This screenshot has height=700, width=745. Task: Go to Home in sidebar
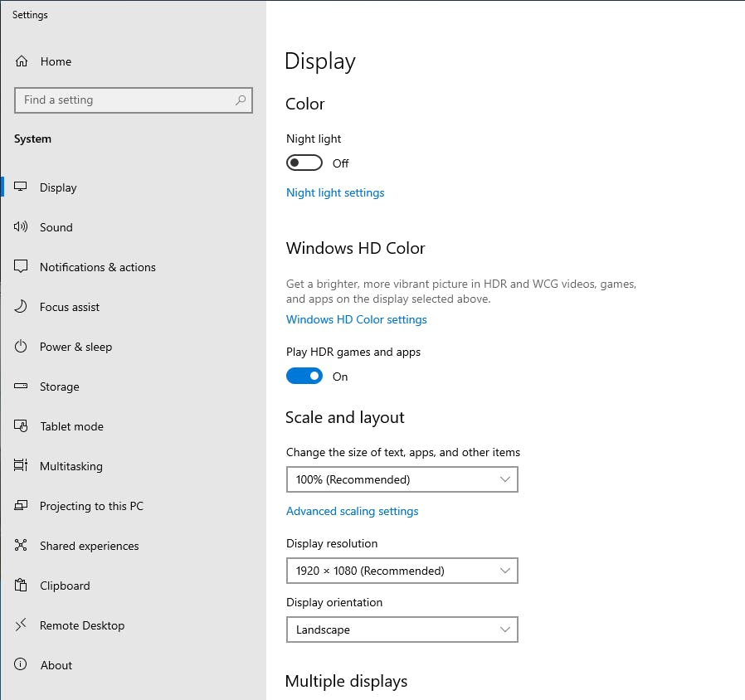point(133,61)
